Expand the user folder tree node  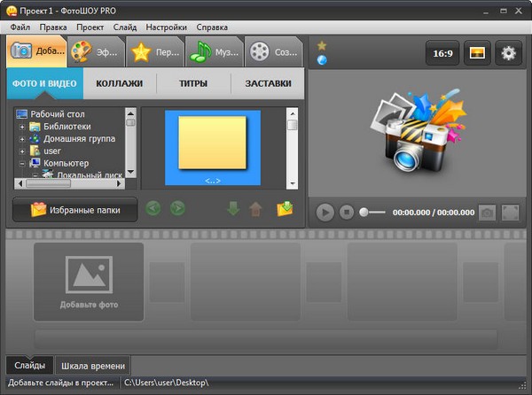point(22,151)
